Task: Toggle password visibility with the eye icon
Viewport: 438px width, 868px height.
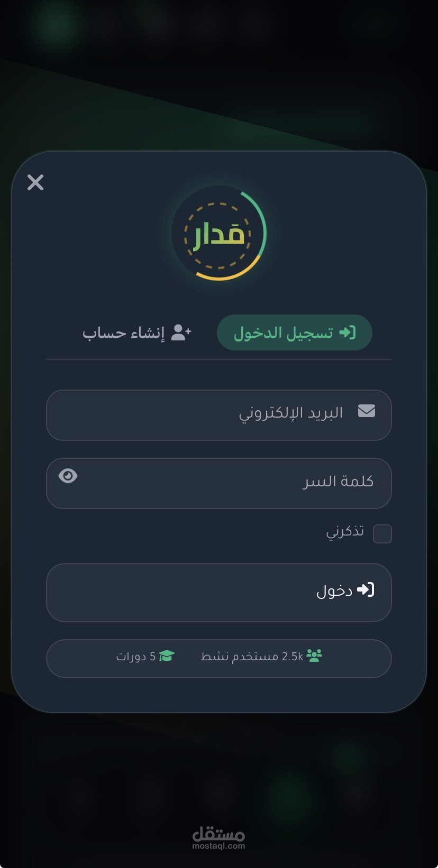Action: (68, 476)
